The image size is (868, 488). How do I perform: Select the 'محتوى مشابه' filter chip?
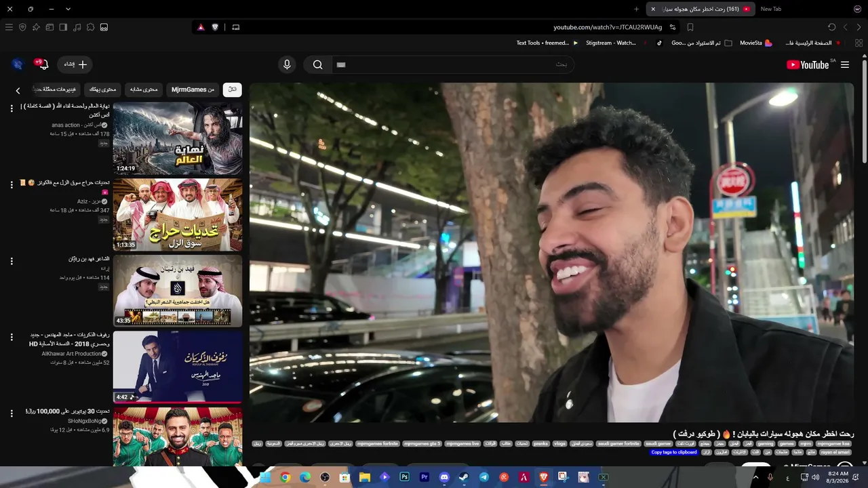click(144, 89)
